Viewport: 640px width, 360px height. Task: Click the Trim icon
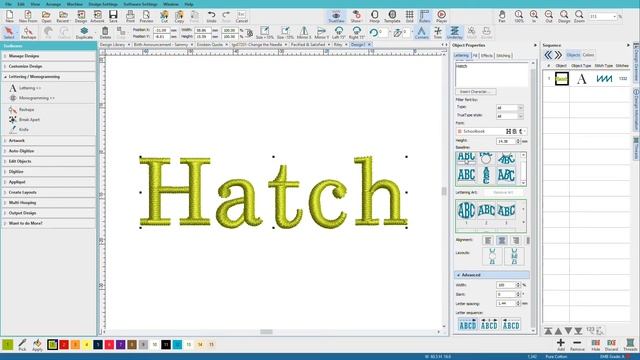click(x=438, y=32)
